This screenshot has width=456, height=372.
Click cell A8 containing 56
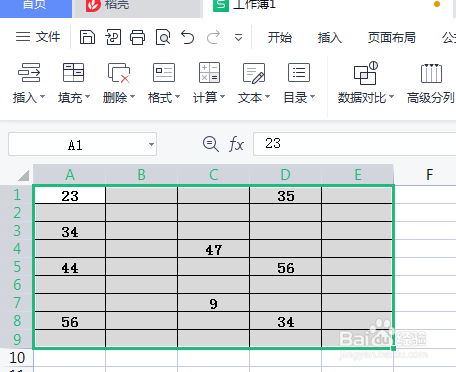70,321
